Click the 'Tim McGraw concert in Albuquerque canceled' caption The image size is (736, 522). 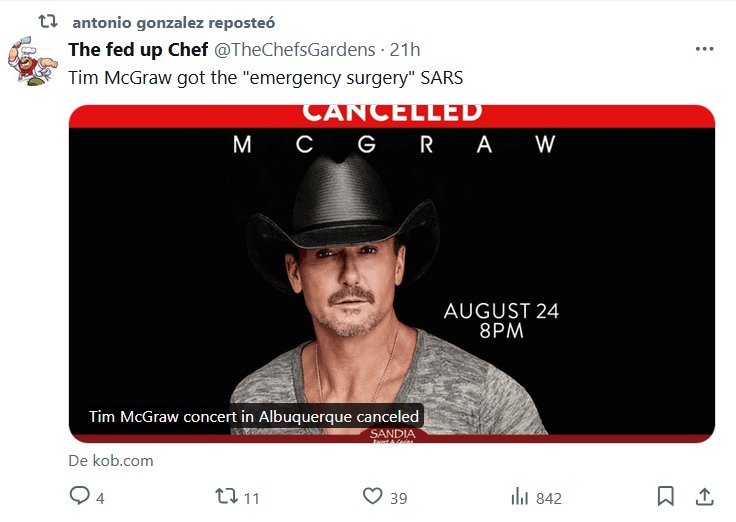coord(254,417)
